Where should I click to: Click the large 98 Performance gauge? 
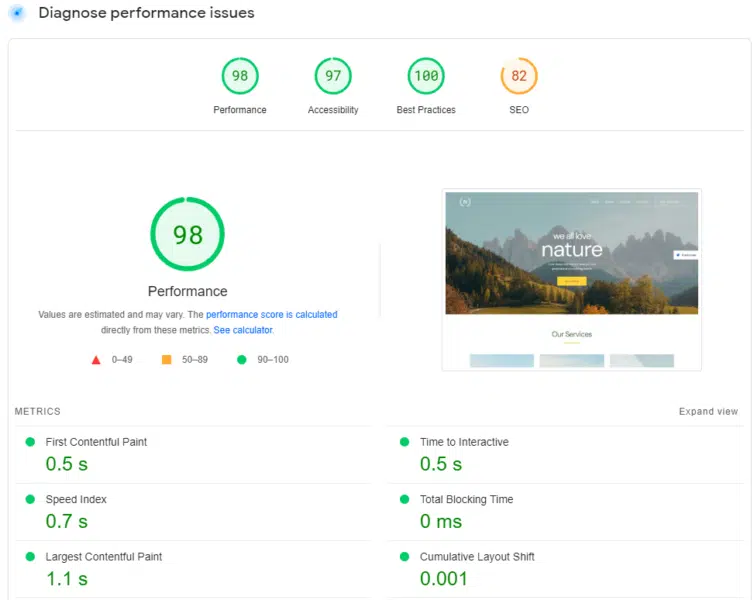(187, 235)
